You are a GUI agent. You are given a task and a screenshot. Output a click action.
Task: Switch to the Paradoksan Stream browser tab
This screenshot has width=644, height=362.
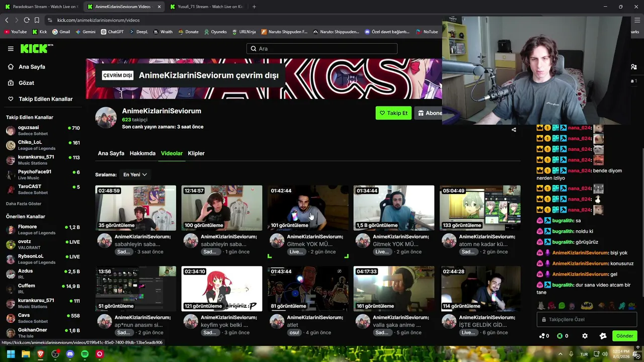pyautogui.click(x=40, y=7)
